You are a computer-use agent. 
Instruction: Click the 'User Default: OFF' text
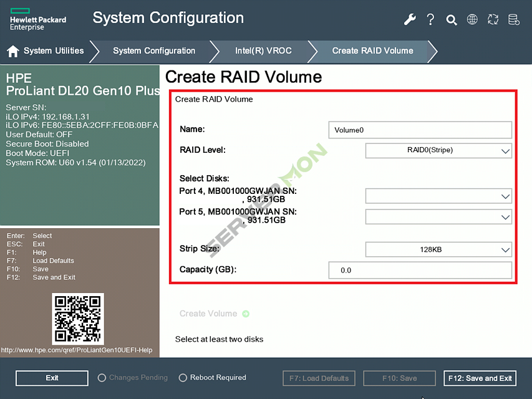[39, 135]
